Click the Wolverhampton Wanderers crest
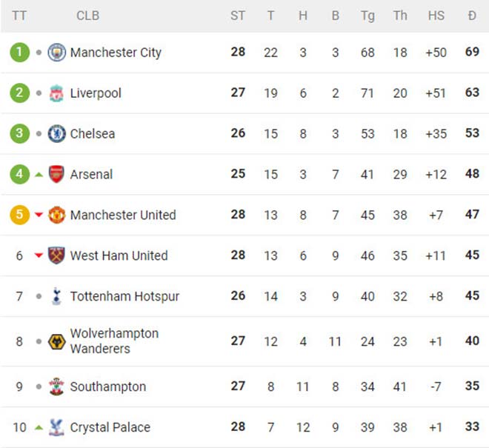 [x=56, y=341]
